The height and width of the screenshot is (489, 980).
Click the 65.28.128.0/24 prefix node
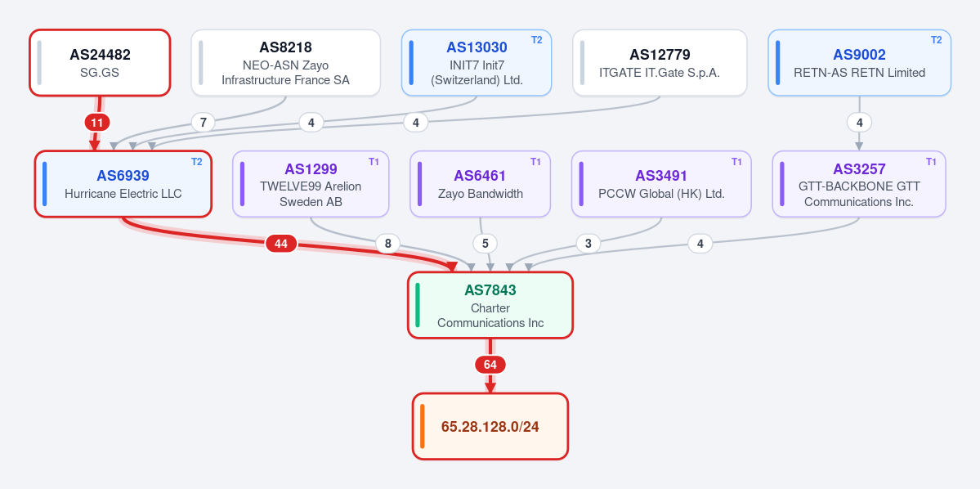coord(490,427)
